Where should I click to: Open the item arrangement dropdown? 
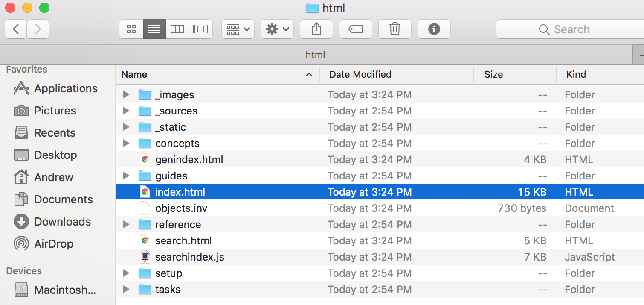[238, 29]
